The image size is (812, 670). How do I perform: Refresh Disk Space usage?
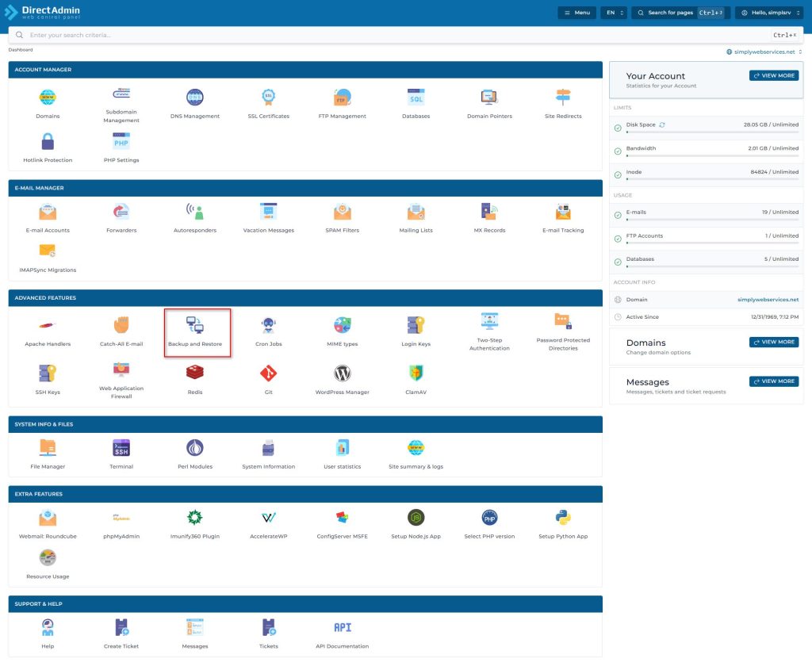tap(662, 124)
